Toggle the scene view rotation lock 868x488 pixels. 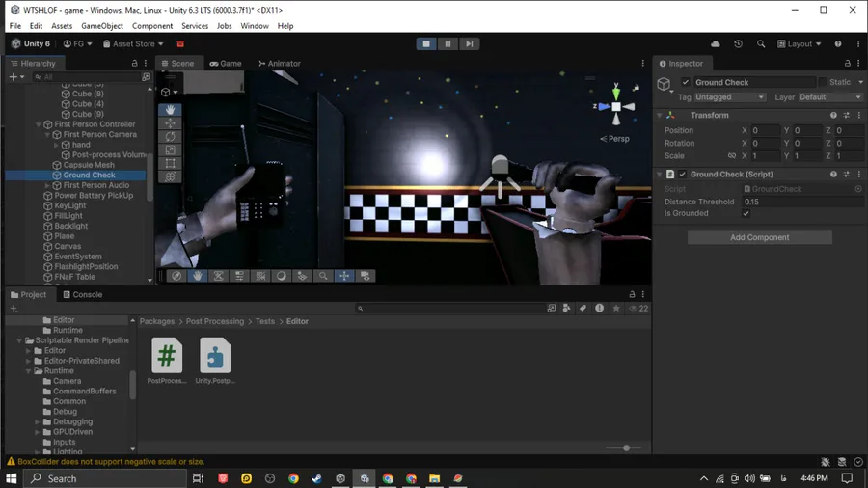click(637, 88)
